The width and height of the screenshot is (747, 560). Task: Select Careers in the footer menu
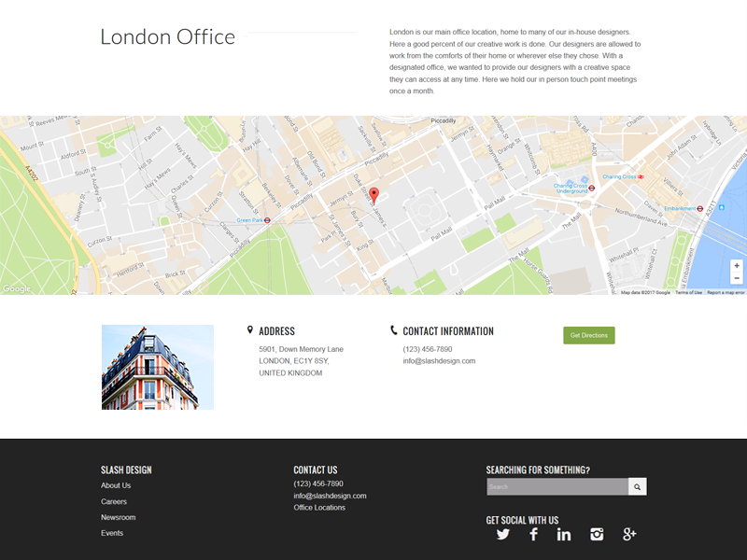[x=113, y=501]
